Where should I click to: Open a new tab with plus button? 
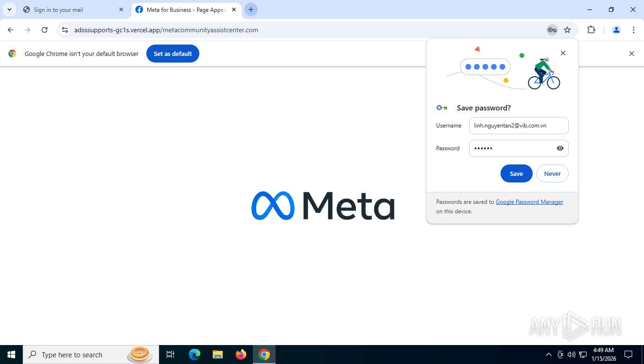[251, 9]
